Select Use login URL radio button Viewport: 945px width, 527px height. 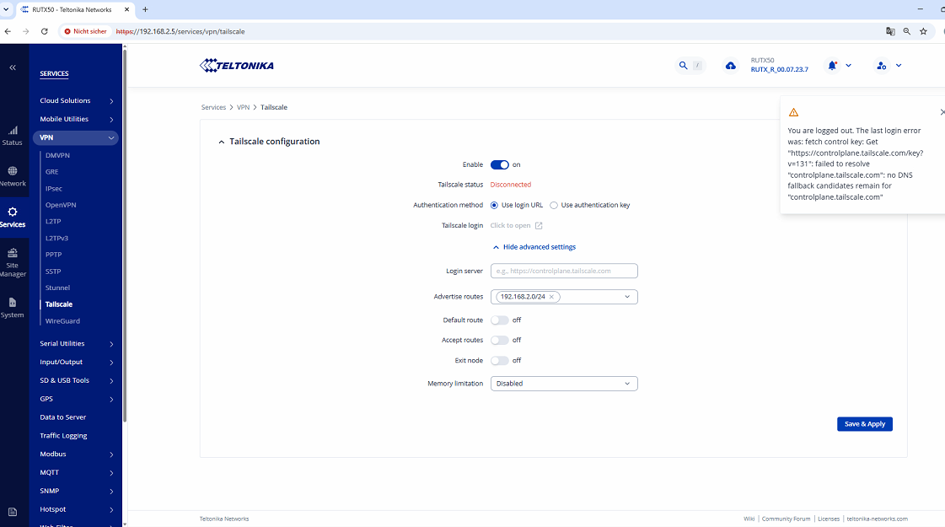[x=494, y=205]
